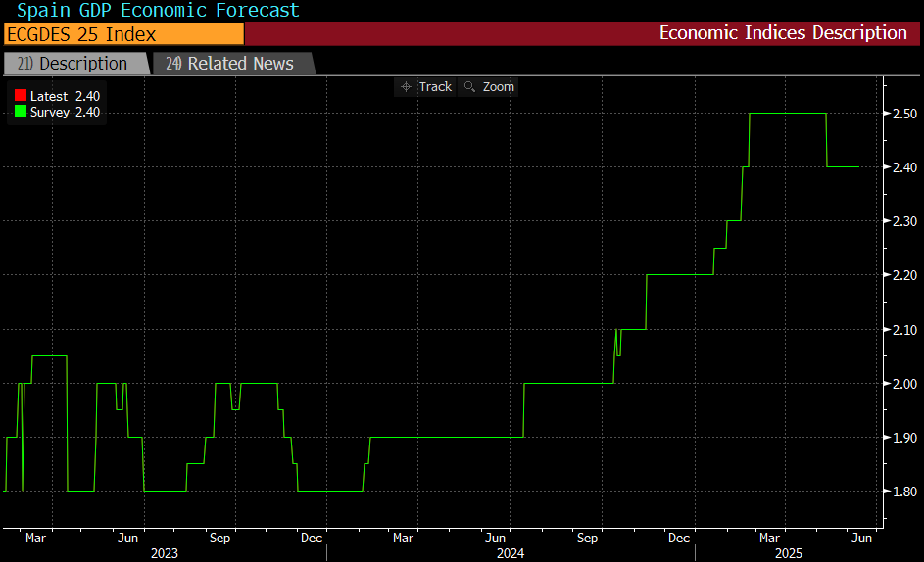Click the word Zoom in chart toolbar
This screenshot has width=924, height=562.
click(498, 87)
